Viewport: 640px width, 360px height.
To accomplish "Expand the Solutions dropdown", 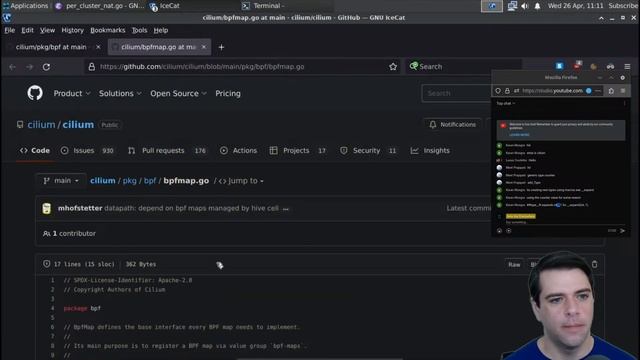I will pos(120,93).
